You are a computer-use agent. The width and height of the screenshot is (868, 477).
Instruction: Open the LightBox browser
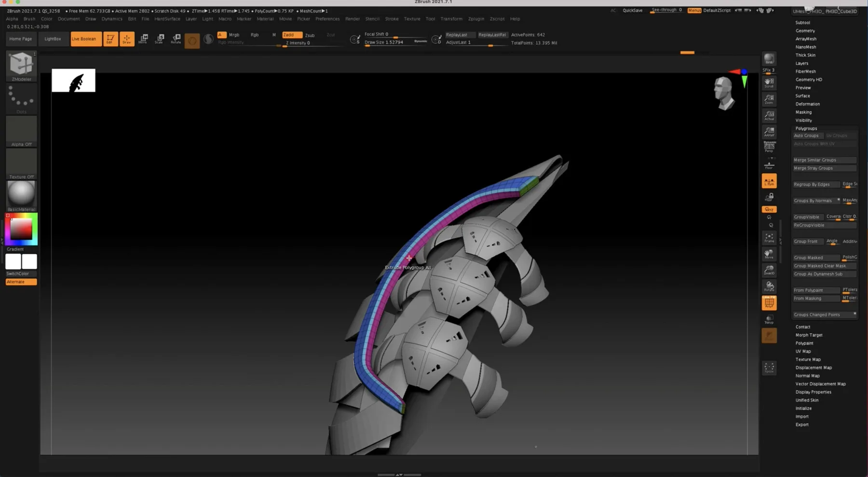(53, 39)
